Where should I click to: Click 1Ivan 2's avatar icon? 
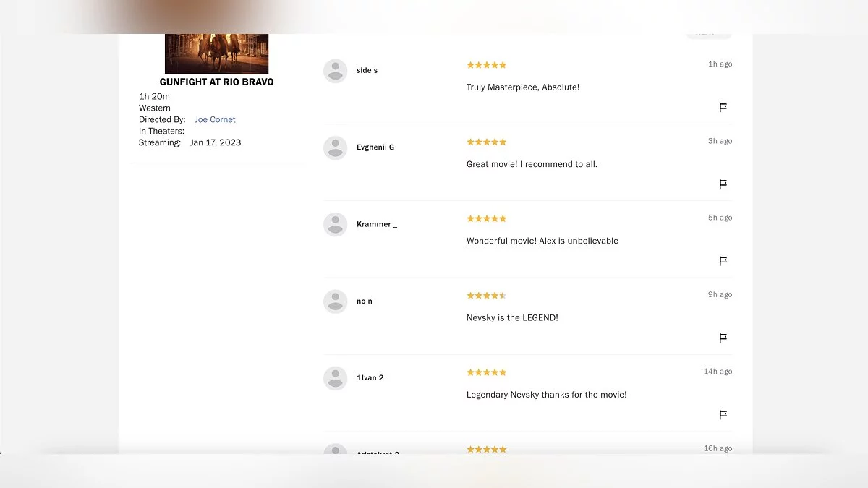click(335, 378)
